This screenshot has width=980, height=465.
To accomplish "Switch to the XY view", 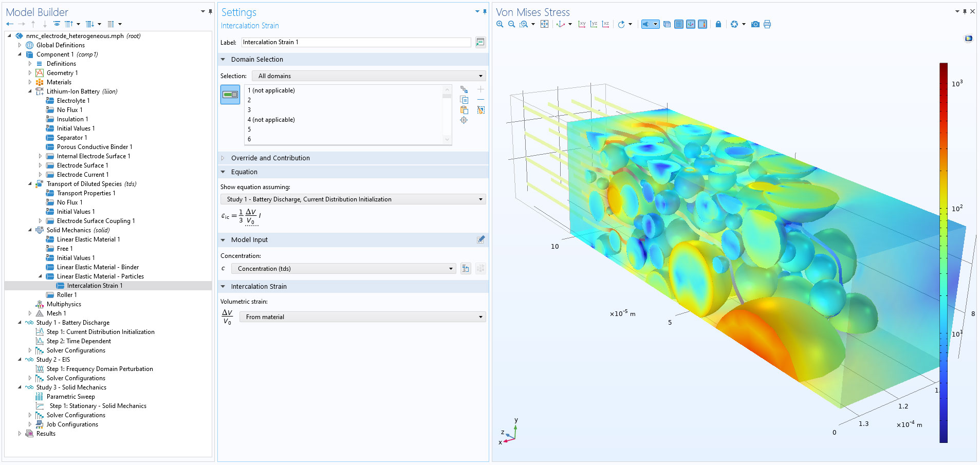I will 582,24.
